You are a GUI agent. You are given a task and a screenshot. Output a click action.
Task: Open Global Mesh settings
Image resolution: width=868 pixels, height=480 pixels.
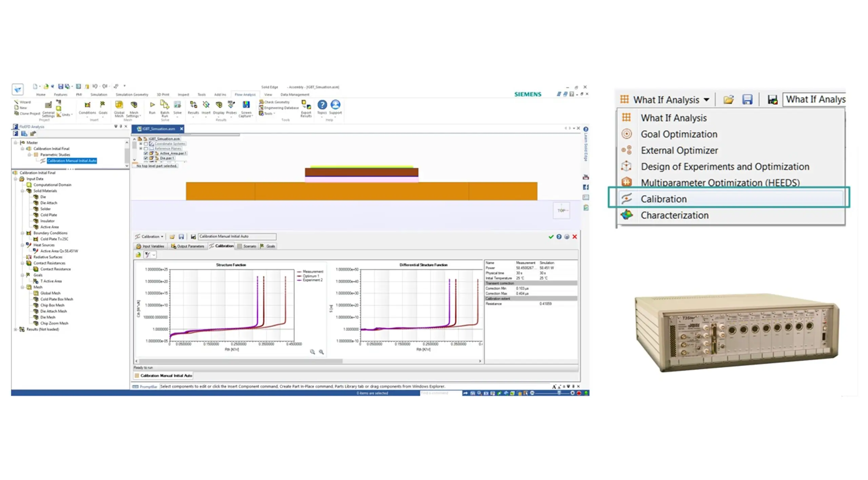[x=119, y=109]
